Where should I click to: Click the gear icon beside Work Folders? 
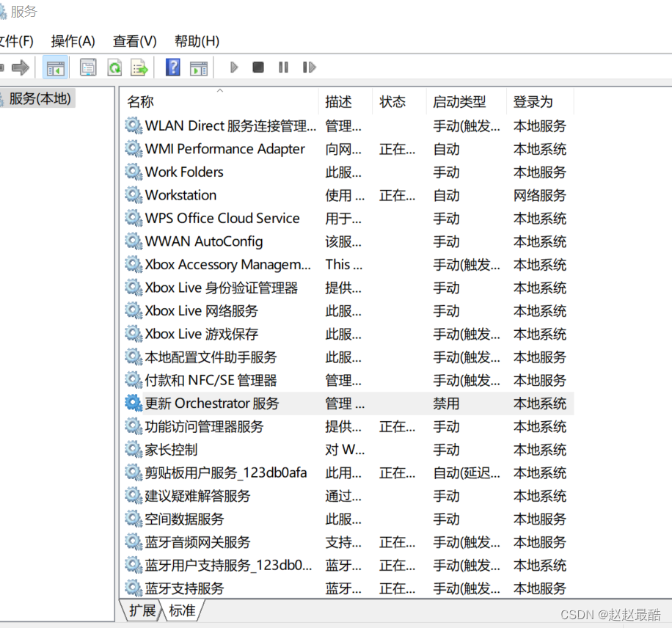[x=134, y=172]
